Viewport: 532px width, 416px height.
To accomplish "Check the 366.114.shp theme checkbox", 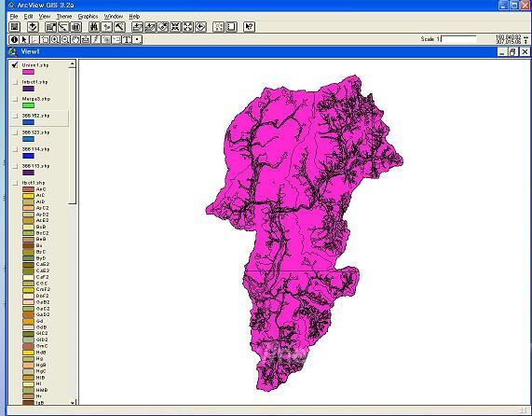I will pyautogui.click(x=15, y=149).
